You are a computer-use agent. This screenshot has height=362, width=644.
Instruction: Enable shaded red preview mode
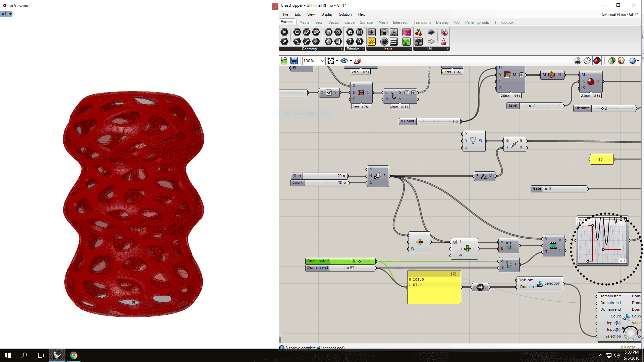tap(597, 61)
